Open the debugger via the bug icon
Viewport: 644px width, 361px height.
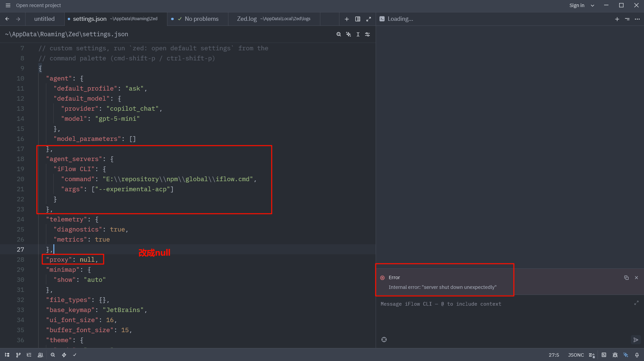point(615,355)
